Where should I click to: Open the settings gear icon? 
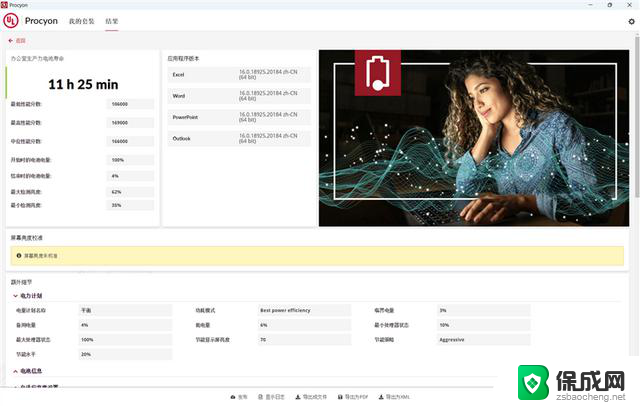tap(631, 21)
